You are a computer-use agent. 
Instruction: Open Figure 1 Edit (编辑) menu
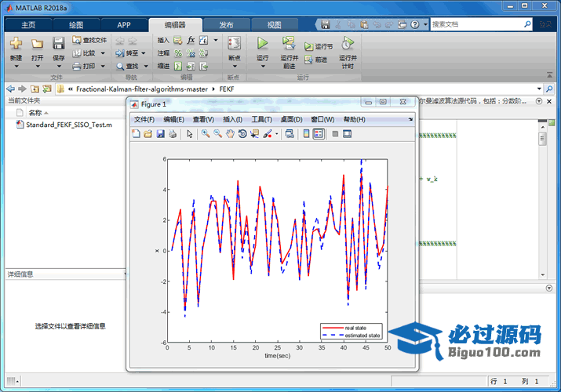click(173, 119)
